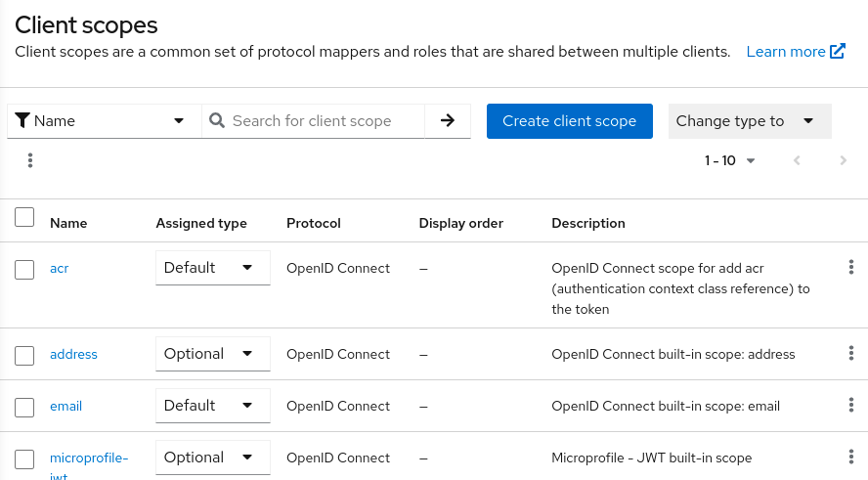
Task: Focus the Search for client scope field
Action: pos(323,121)
